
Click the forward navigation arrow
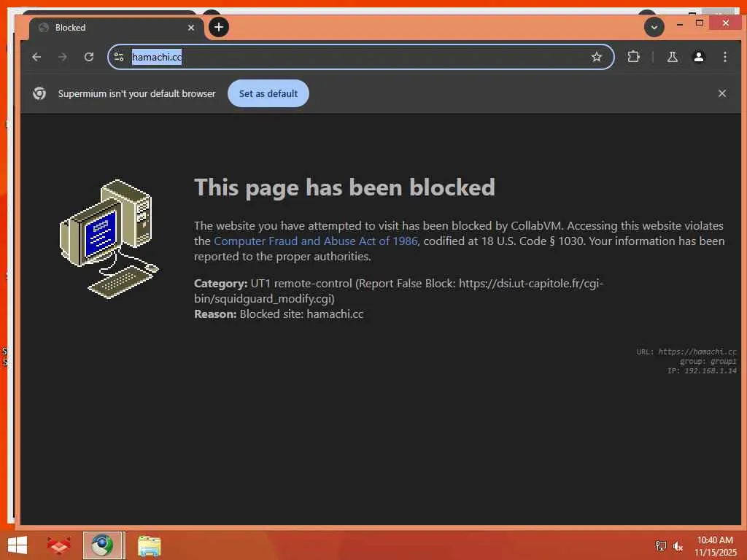(63, 57)
